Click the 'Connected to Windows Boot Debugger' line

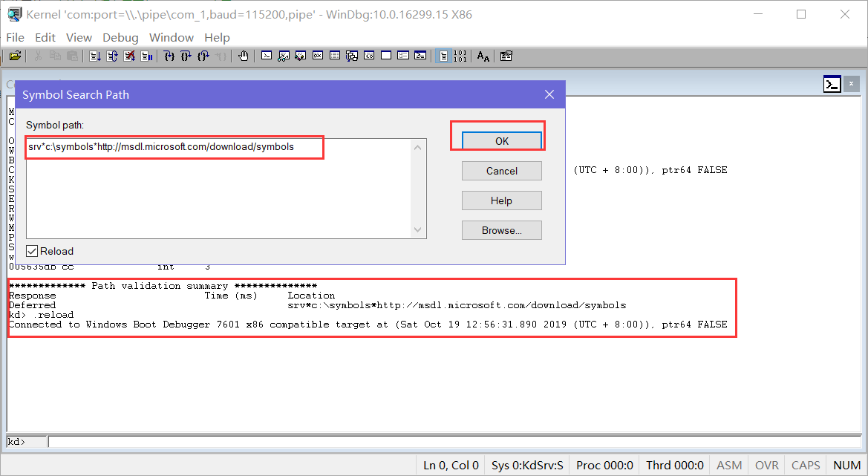[x=368, y=325]
